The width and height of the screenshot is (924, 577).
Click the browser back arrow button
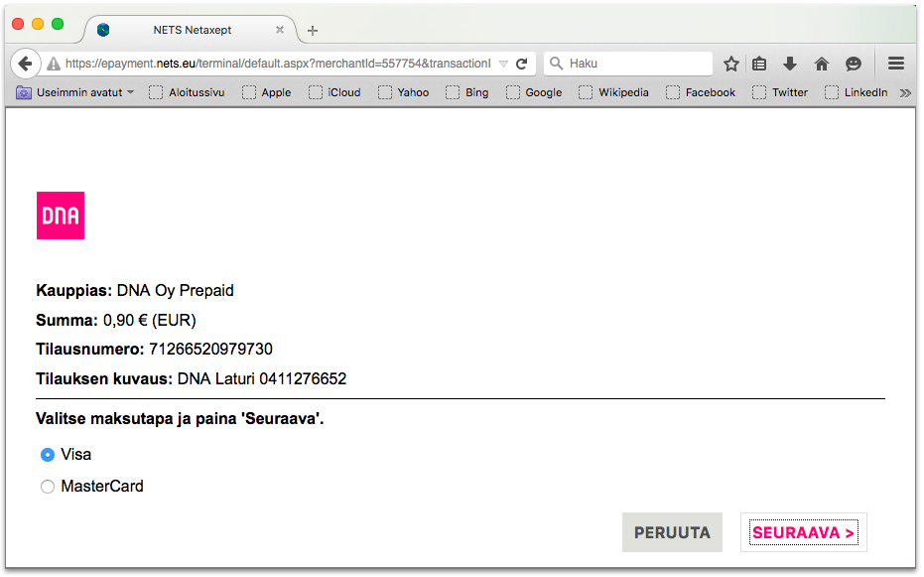(26, 64)
